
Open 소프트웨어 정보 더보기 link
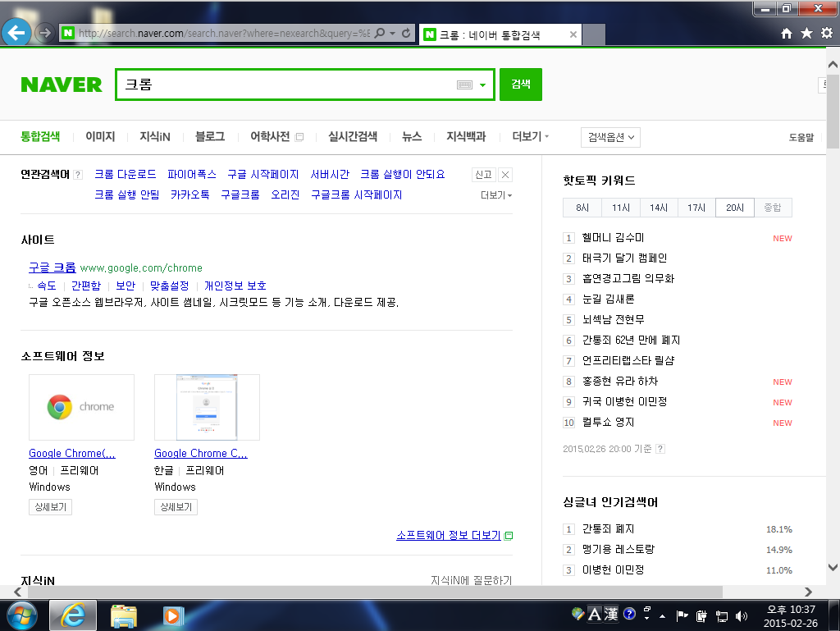[449, 535]
